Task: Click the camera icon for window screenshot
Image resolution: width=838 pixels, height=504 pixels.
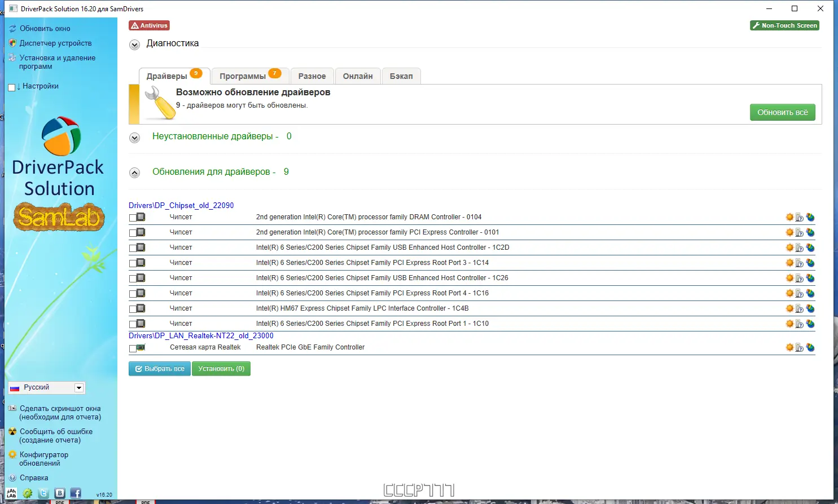Action: point(12,408)
